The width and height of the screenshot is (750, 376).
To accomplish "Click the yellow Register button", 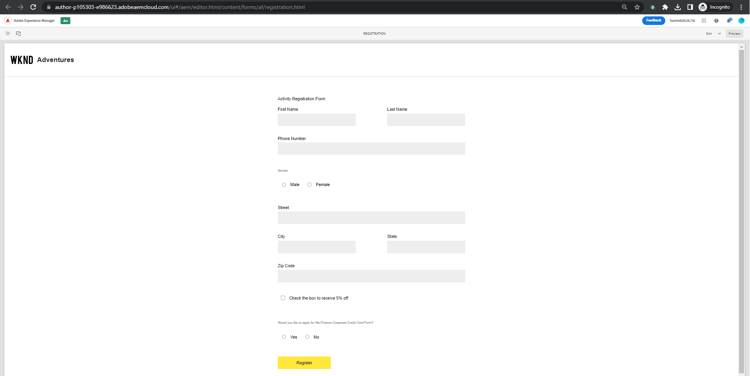I will pos(304,363).
